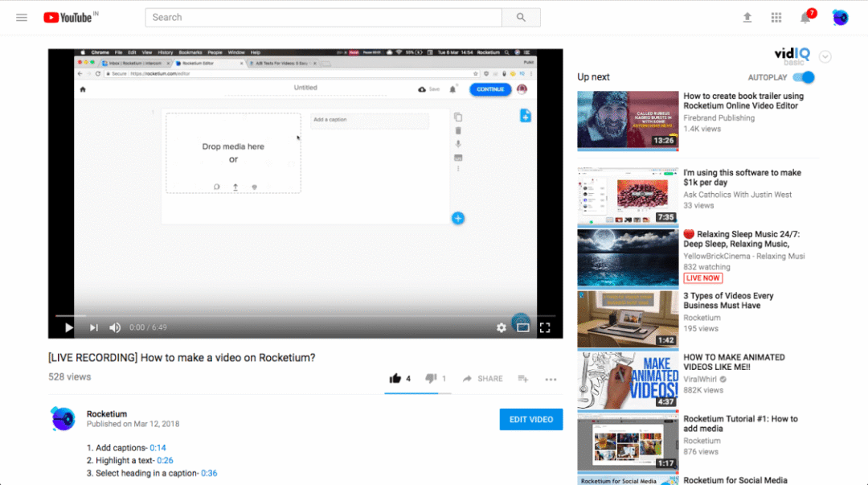Mute the video volume
The image size is (868, 485).
tap(115, 327)
